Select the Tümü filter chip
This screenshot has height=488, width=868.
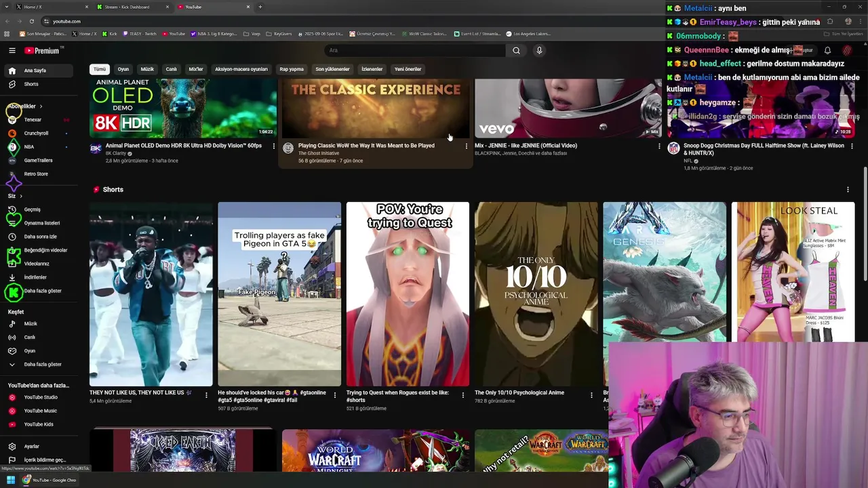coord(100,69)
